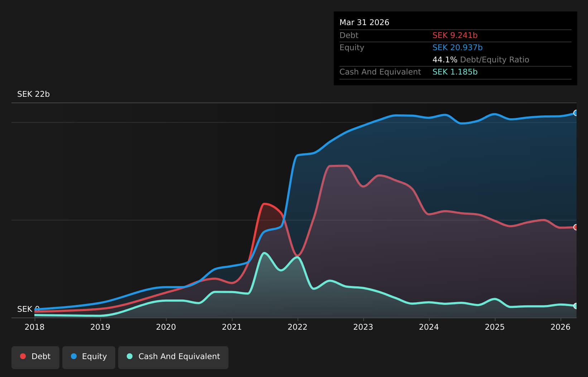The height and width of the screenshot is (377, 588).
Task: Click the Cash And Equivalent tooltip label
Action: pos(380,72)
